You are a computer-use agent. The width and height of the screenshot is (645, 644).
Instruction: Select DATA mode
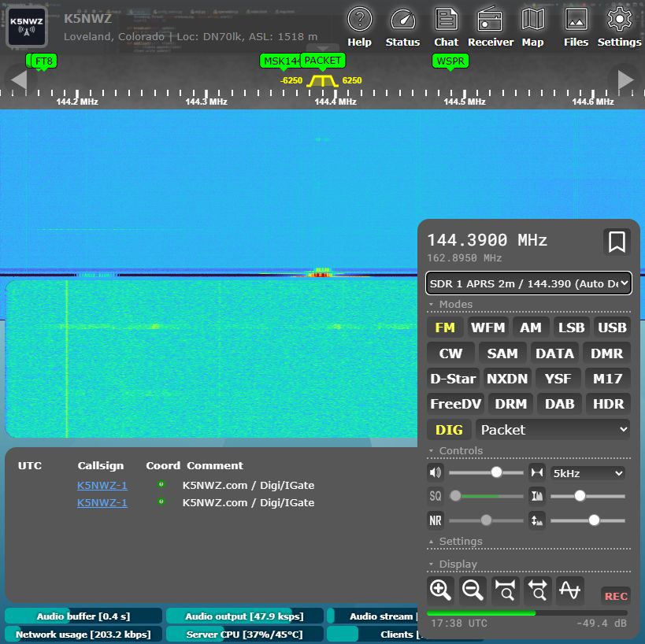(x=554, y=353)
